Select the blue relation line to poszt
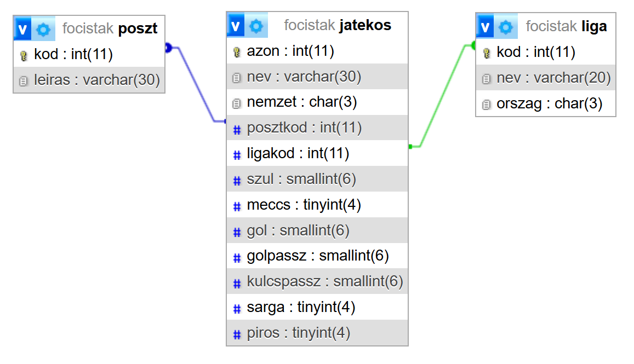 tap(196, 84)
